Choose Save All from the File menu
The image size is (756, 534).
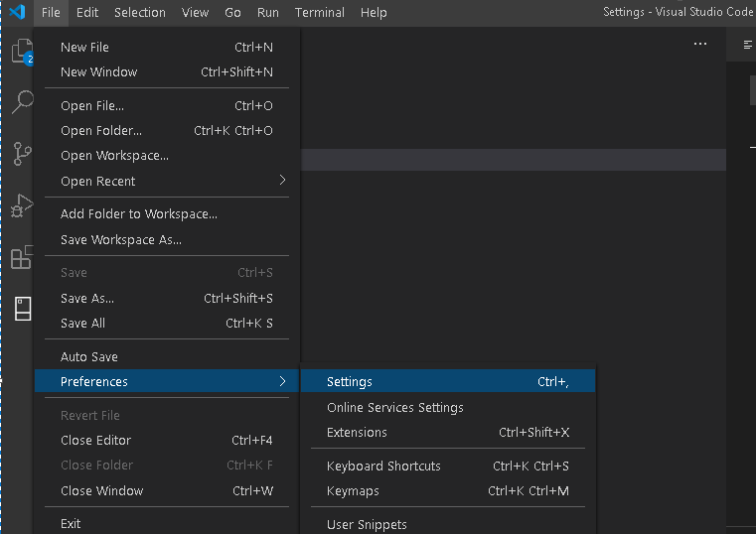pos(82,323)
